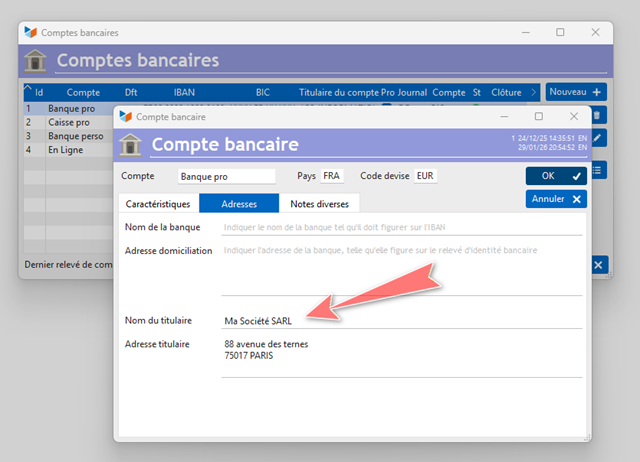The width and height of the screenshot is (640, 462).
Task: Click the Annuler button
Action: click(556, 199)
